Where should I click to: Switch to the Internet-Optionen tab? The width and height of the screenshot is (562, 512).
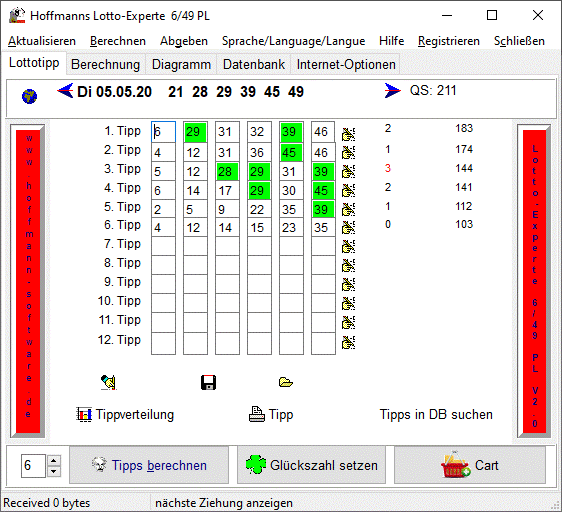pyautogui.click(x=346, y=65)
